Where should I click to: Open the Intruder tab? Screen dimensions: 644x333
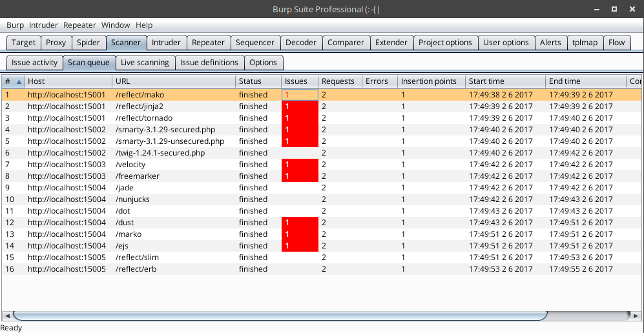[x=166, y=43]
